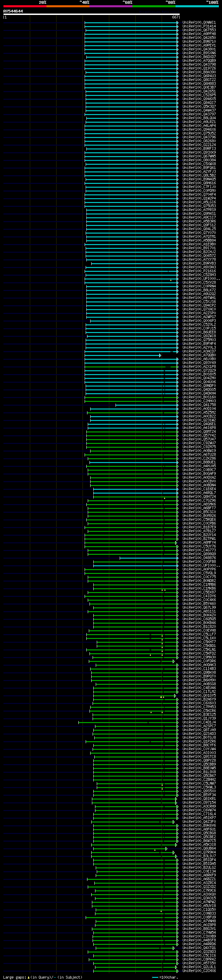Select UniRef100_Q3Z8D3 label
Viewport: 222px width, 980px height.
coord(199,951)
